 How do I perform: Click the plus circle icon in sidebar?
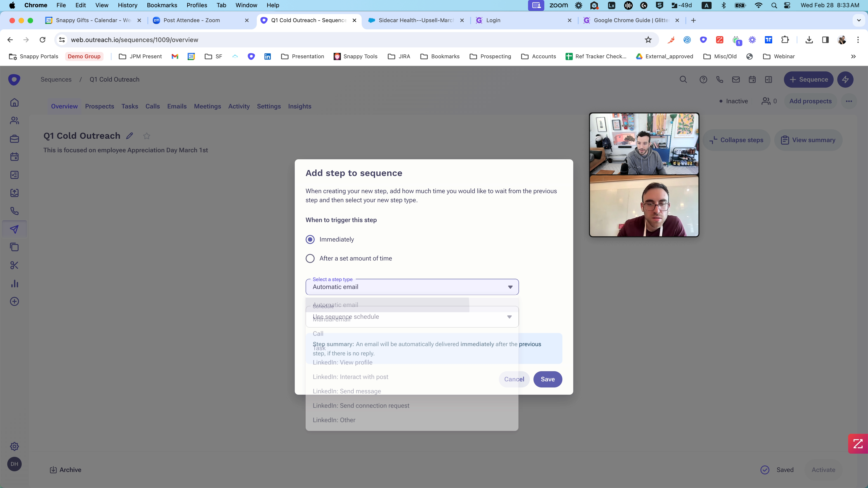[x=14, y=301]
